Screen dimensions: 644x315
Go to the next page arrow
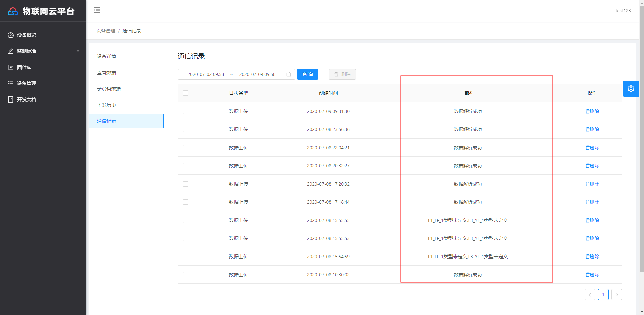[x=617, y=294]
